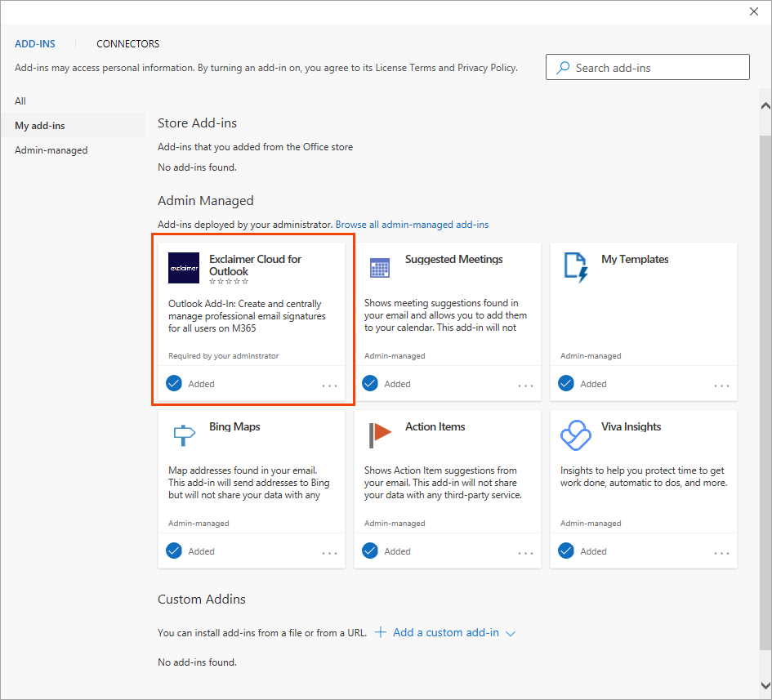Image resolution: width=772 pixels, height=700 pixels.
Task: Click the My Templates document icon
Action: pos(576,268)
